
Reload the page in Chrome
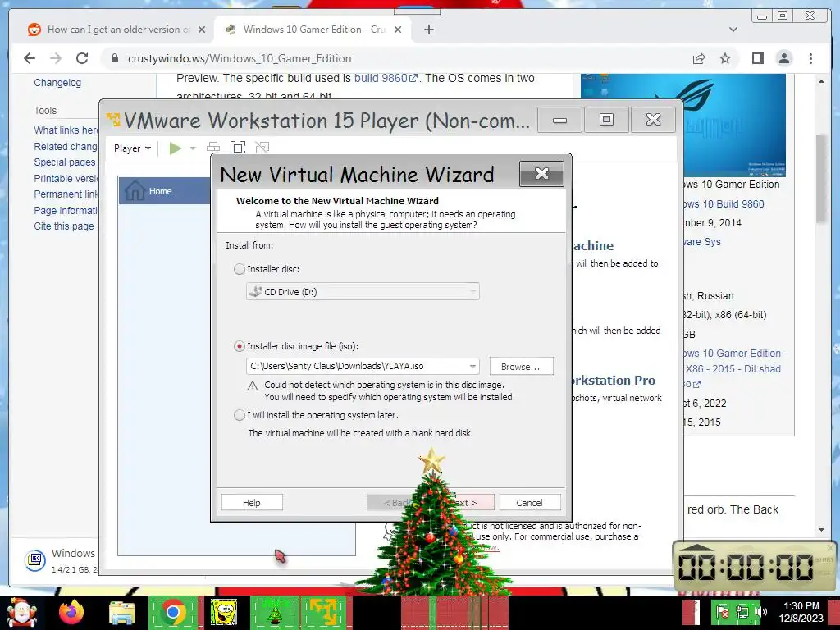pyautogui.click(x=82, y=58)
